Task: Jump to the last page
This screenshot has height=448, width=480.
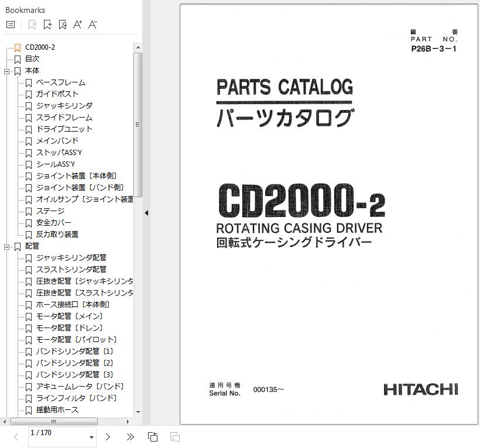Action: [130, 437]
